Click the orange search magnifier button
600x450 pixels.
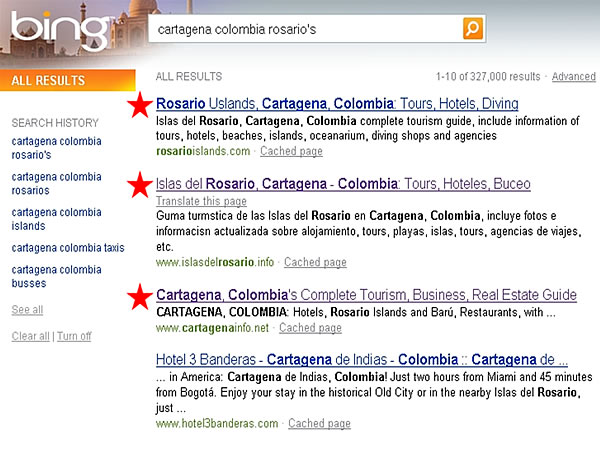click(x=473, y=29)
